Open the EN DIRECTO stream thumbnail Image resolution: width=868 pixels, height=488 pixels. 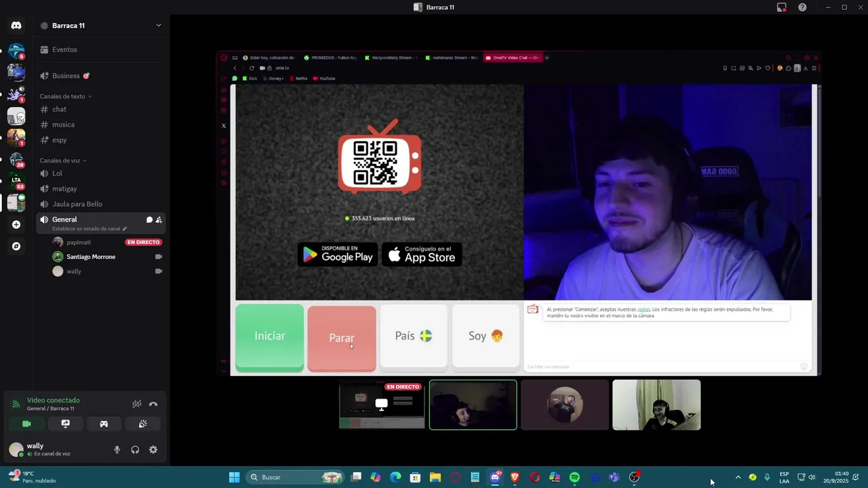coord(382,405)
